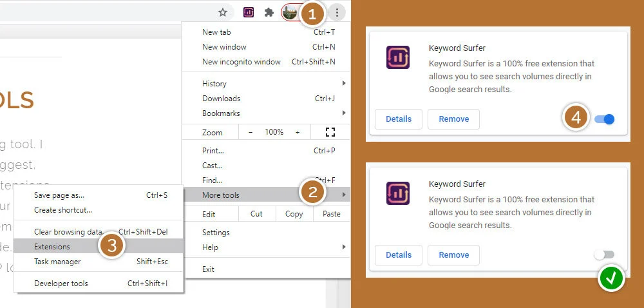The image size is (644, 308).
Task: Open the three-dot Chrome menu
Action: tap(337, 13)
